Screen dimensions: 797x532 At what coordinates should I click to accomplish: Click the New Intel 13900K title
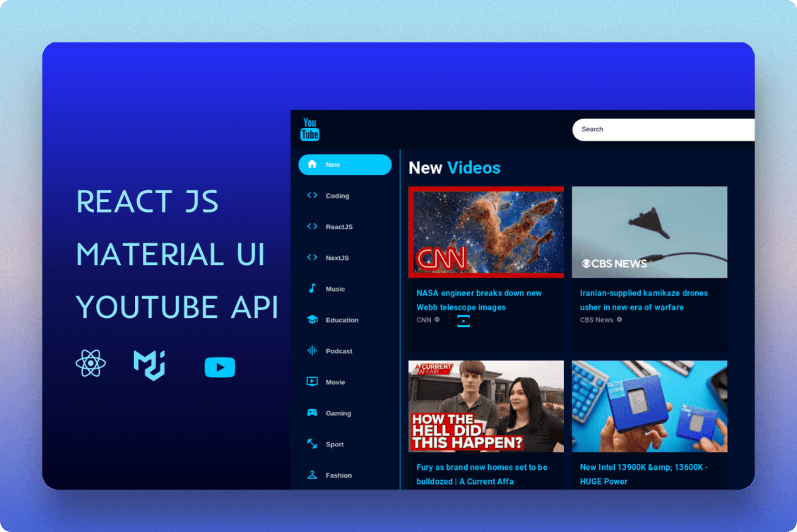[x=644, y=474]
